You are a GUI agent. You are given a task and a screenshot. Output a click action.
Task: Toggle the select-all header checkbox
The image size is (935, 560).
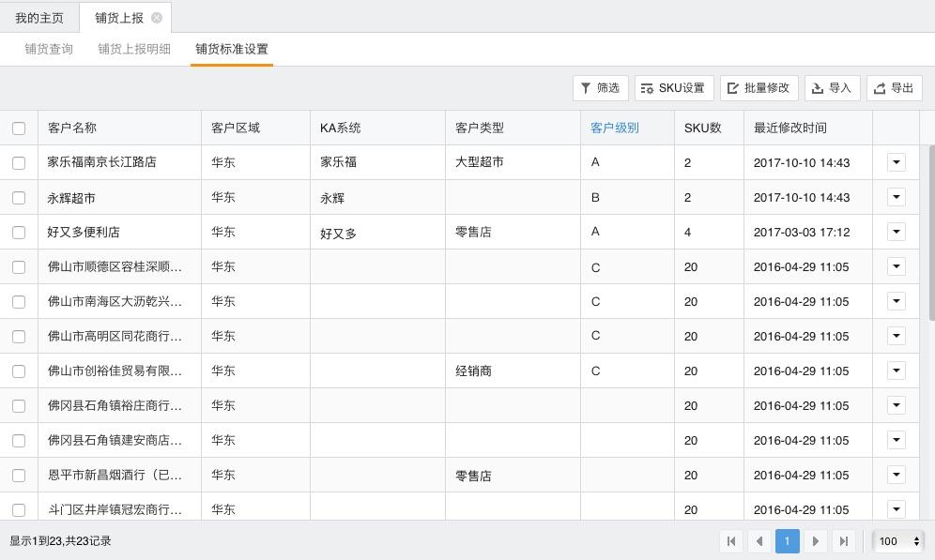19,129
